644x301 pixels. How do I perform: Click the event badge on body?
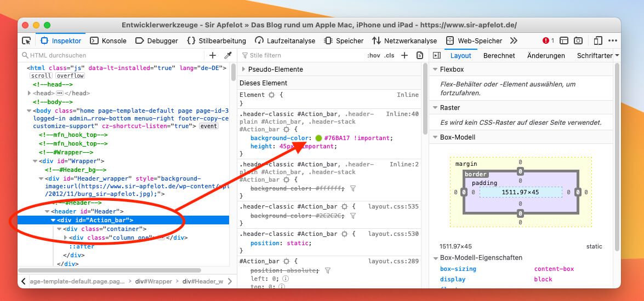[208, 126]
